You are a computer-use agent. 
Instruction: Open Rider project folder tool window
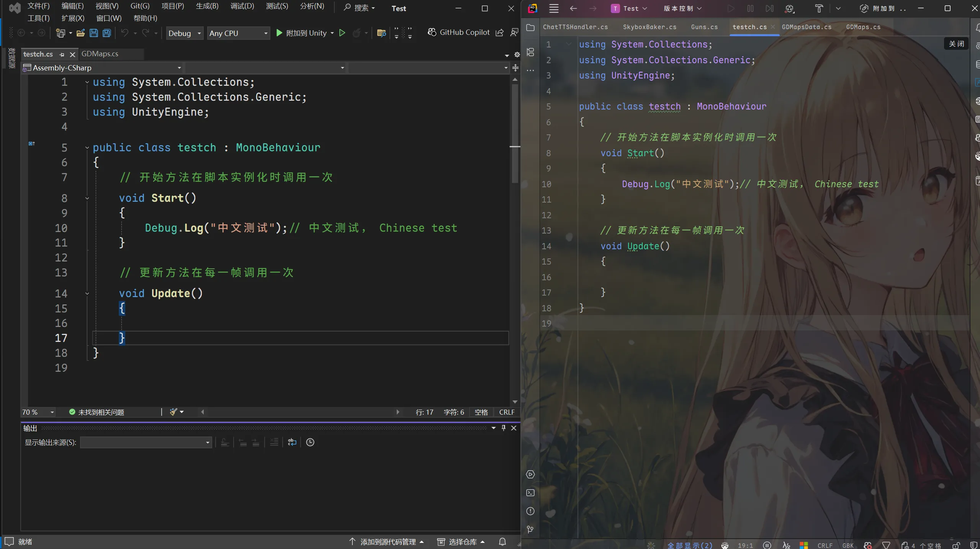(530, 28)
